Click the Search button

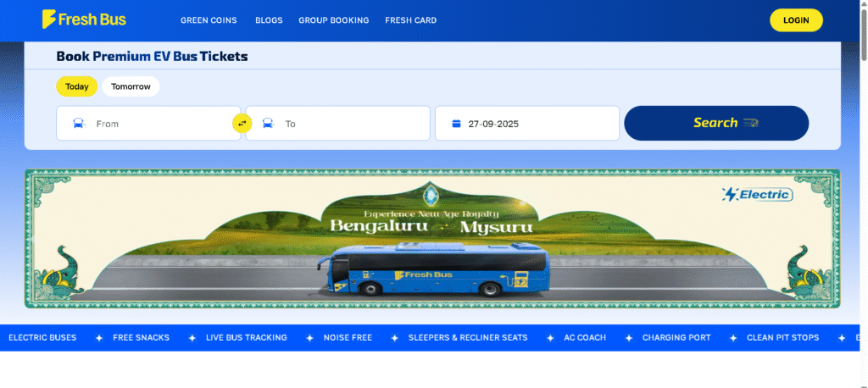coord(715,123)
